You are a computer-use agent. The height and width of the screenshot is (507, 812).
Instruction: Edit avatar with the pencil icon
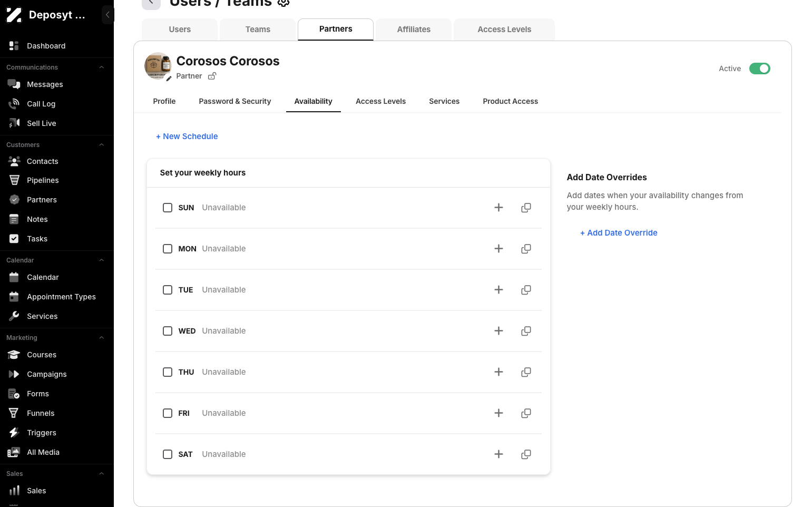(x=169, y=78)
